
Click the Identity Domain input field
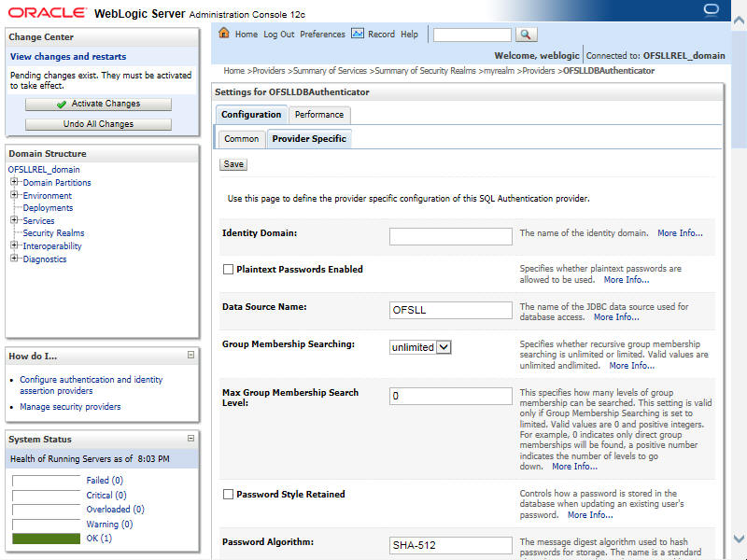point(451,236)
